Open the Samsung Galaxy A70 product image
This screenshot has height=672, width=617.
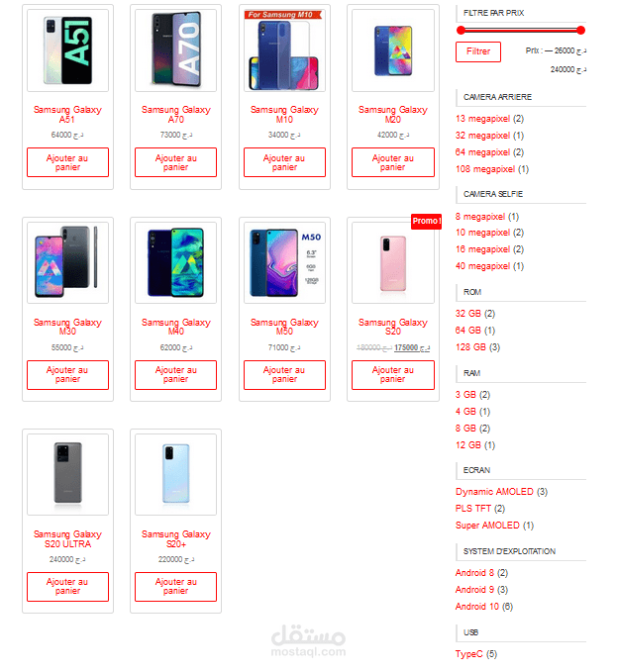coord(176,50)
